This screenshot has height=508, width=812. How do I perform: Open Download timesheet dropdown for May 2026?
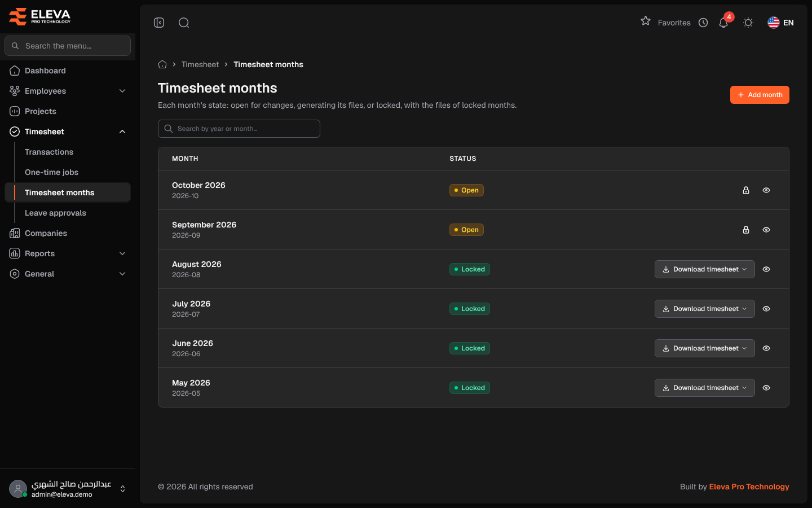705,388
